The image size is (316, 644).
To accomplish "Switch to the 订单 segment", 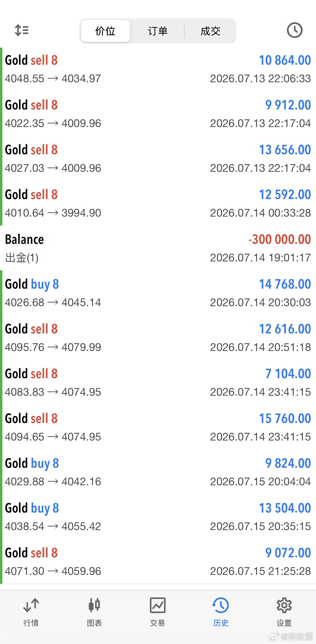I will 157,31.
